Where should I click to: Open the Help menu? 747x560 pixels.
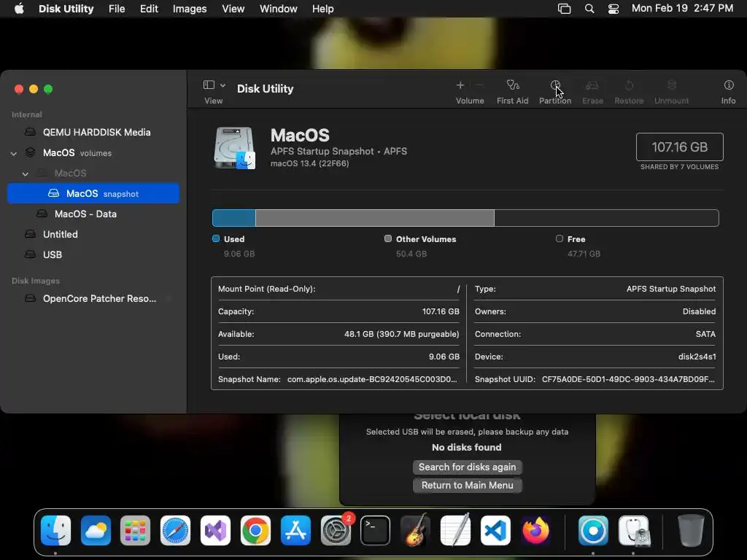tap(322, 9)
